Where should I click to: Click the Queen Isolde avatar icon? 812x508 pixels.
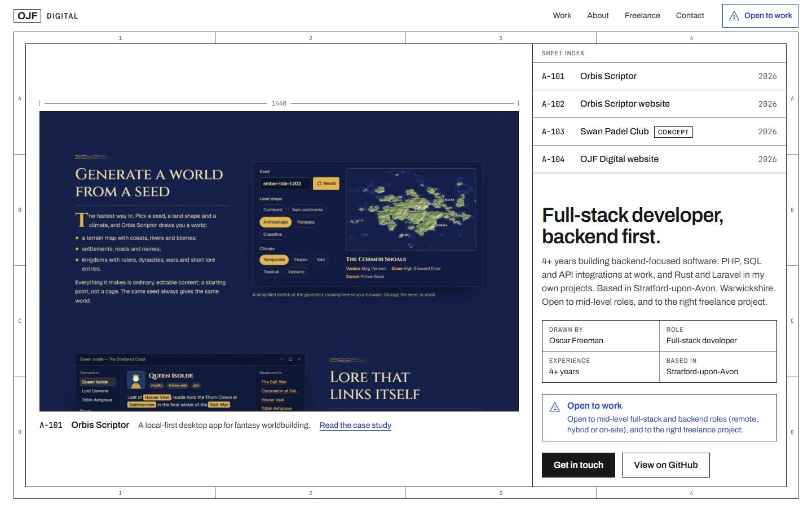coord(136,380)
